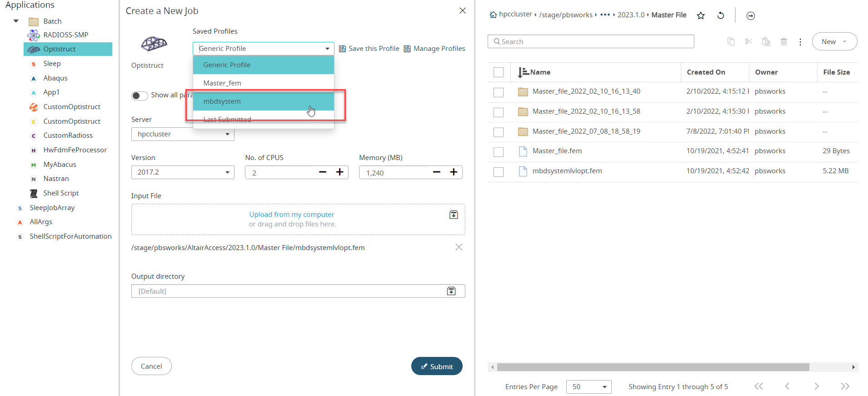
Task: Cancel the job creation
Action: coord(151,366)
